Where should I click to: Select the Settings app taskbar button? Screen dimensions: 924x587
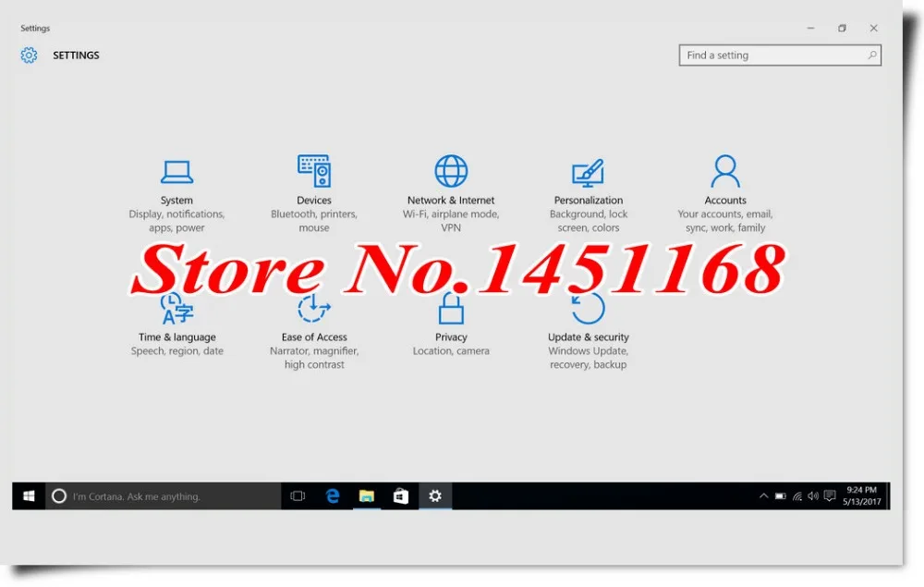point(435,496)
